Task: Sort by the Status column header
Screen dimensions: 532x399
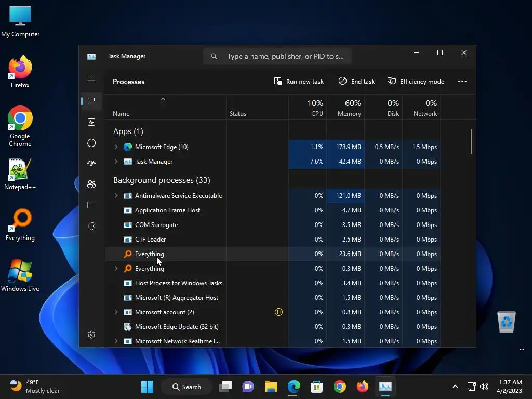Action: point(238,114)
